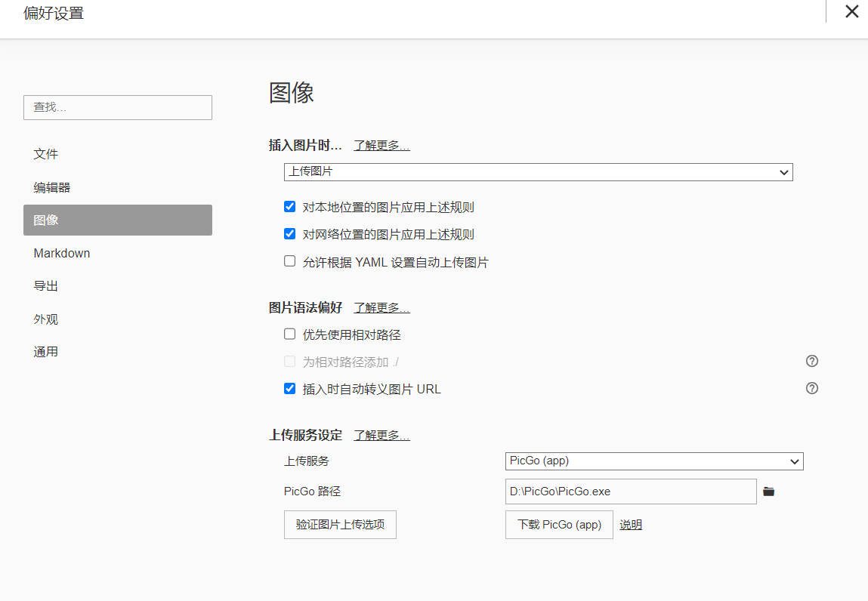Open the 文件 settings section
The height and width of the screenshot is (601, 868).
(46, 154)
